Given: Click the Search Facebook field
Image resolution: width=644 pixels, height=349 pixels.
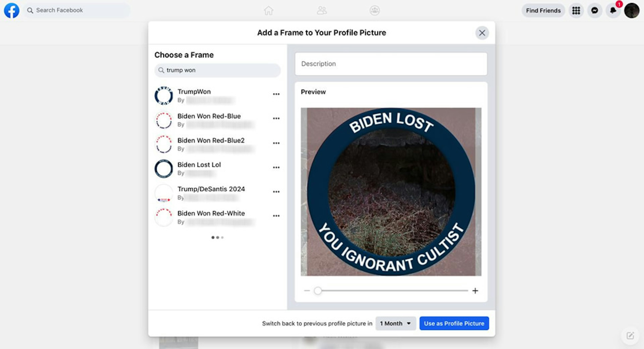Looking at the screenshot, I should (77, 10).
